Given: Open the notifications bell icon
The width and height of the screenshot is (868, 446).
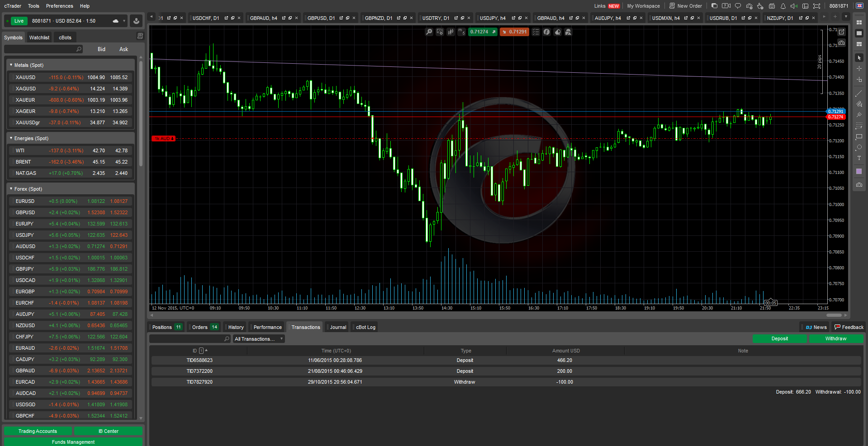Looking at the screenshot, I should pyautogui.click(x=783, y=6).
